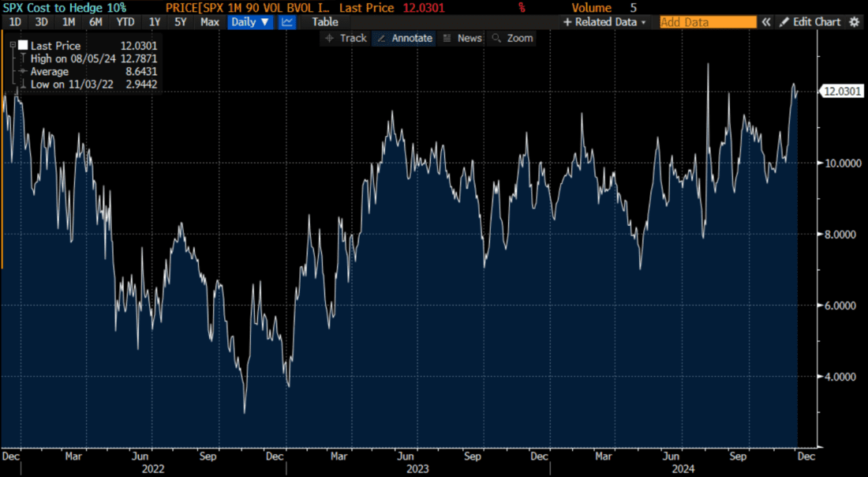Click the line chart type icon
The width and height of the screenshot is (868, 477).
[286, 22]
